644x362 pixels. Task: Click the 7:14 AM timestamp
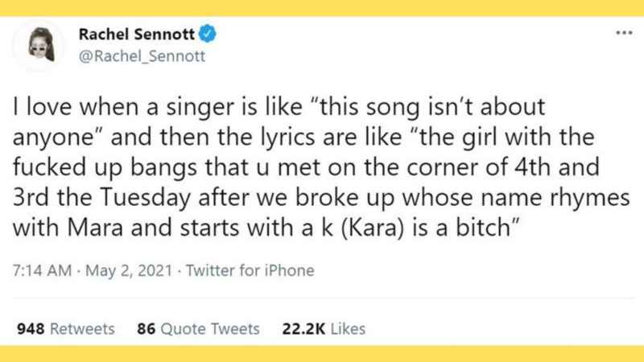[40, 270]
